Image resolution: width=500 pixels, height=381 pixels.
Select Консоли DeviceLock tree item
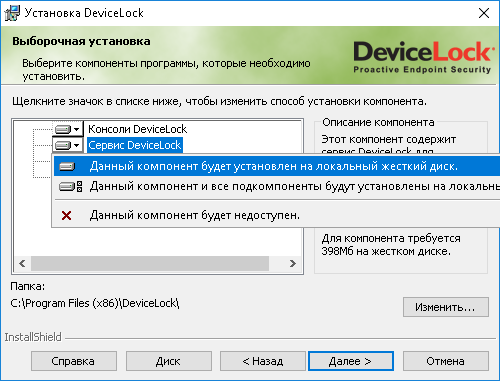(137, 129)
